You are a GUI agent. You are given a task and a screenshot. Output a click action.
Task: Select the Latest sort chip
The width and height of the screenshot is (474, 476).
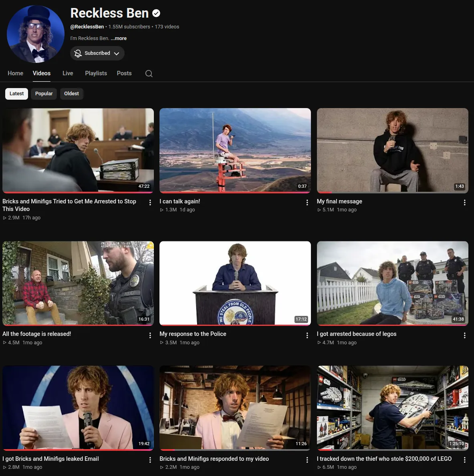click(x=16, y=94)
